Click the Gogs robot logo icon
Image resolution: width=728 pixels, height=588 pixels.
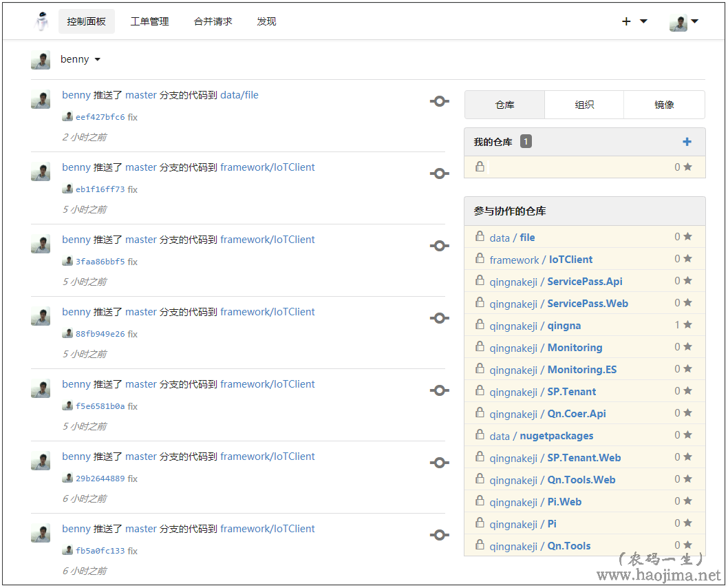point(43,21)
